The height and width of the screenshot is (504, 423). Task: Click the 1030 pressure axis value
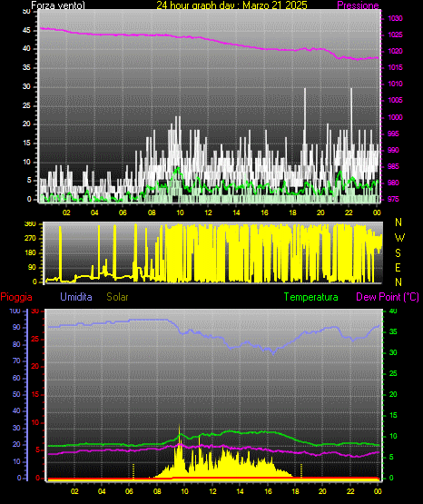click(395, 18)
